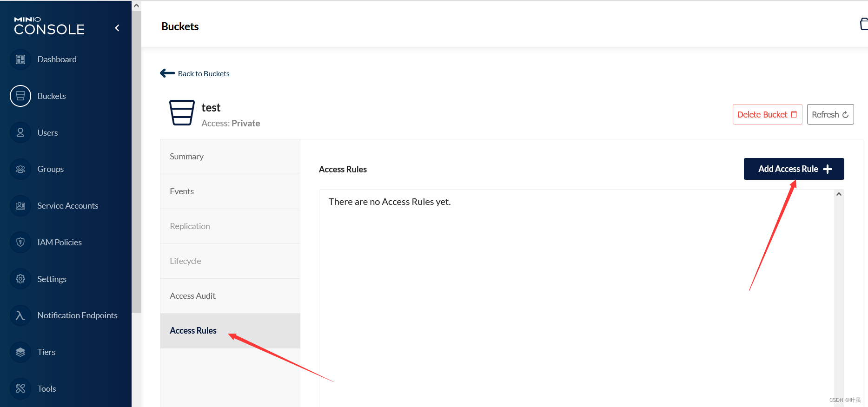
Task: Click the Delete Bucket button
Action: pos(767,114)
